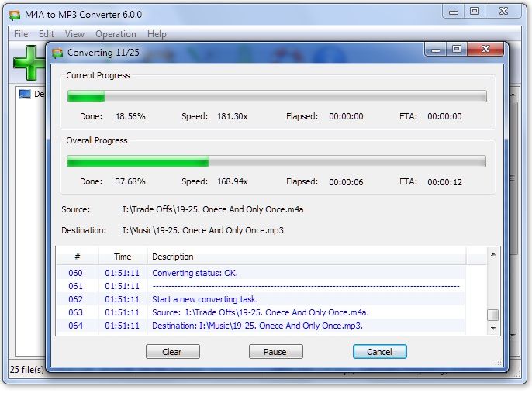Click the M4A to MP3 Converter window icon
This screenshot has width=532, height=393.
tap(15, 15)
